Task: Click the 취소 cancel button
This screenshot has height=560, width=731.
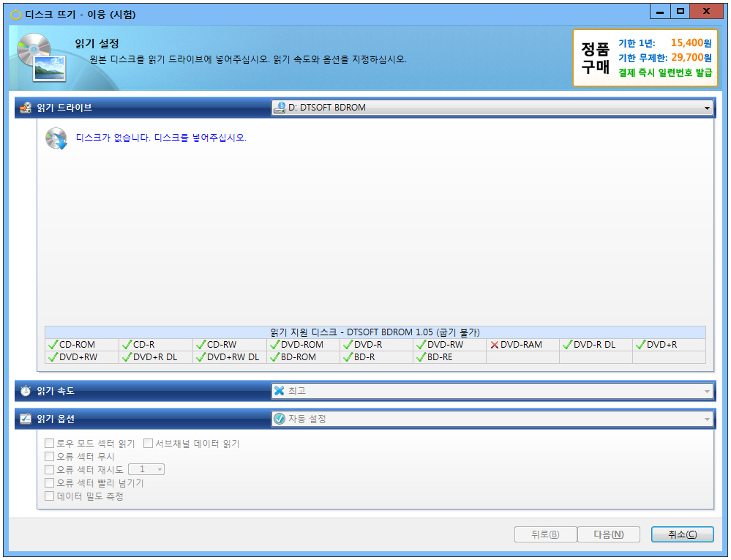Action: click(x=681, y=534)
